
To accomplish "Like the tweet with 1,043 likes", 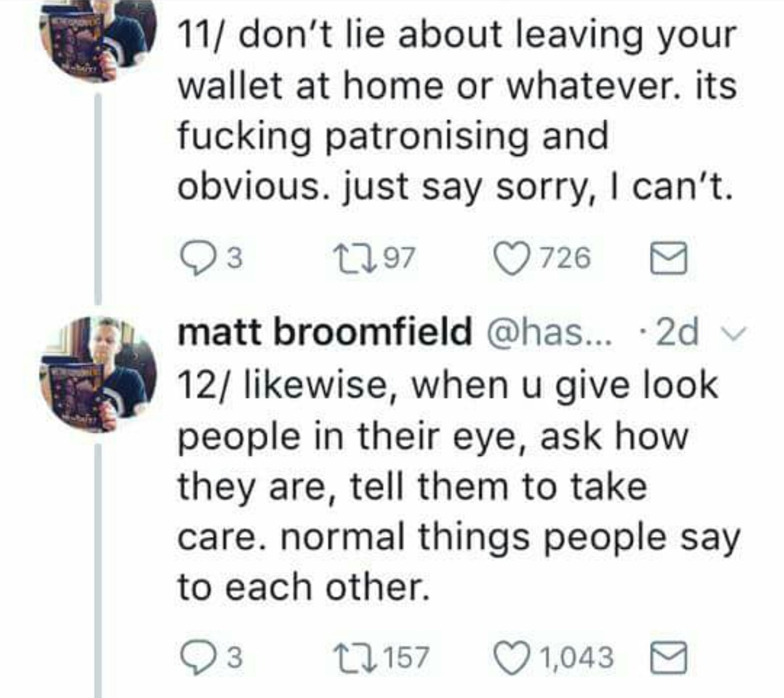I will click(x=513, y=658).
